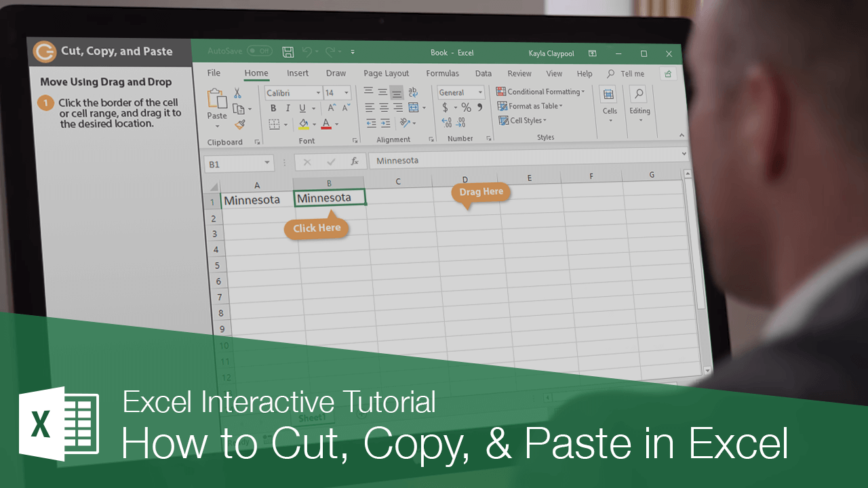Switch to the Formulas ribbon tab

click(442, 73)
